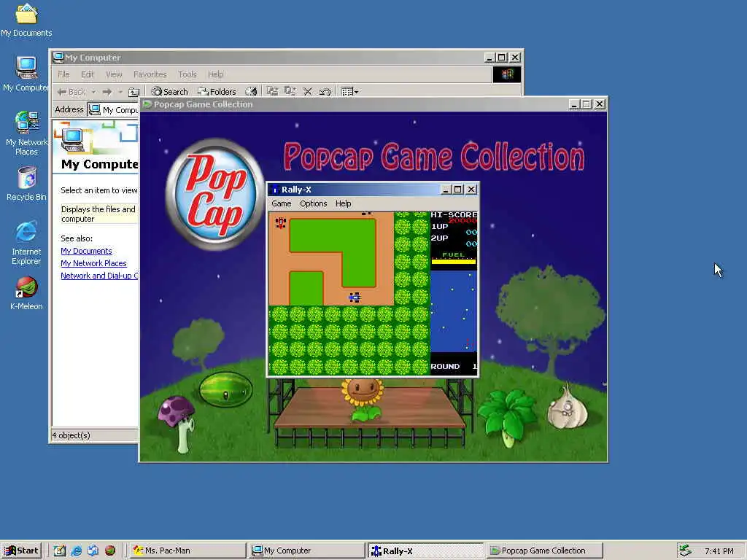
Task: Select My Network Places desktop icon
Action: pyautogui.click(x=26, y=133)
